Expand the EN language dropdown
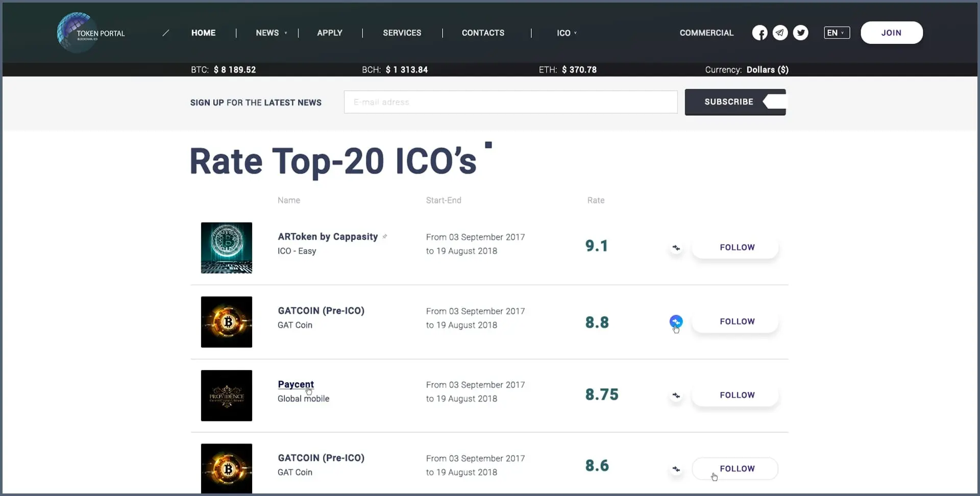This screenshot has height=496, width=980. click(x=837, y=33)
